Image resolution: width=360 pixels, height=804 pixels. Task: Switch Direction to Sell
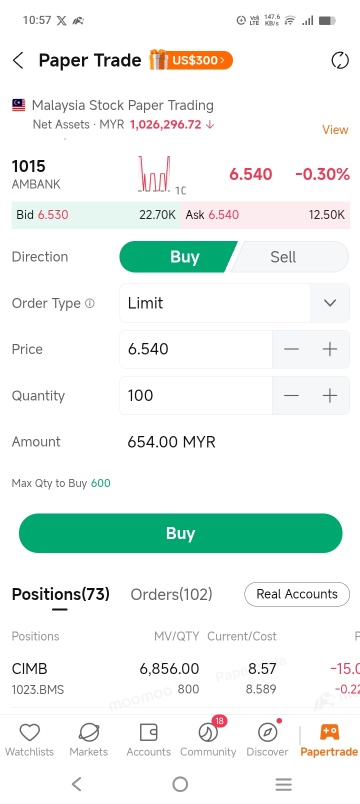pos(290,257)
